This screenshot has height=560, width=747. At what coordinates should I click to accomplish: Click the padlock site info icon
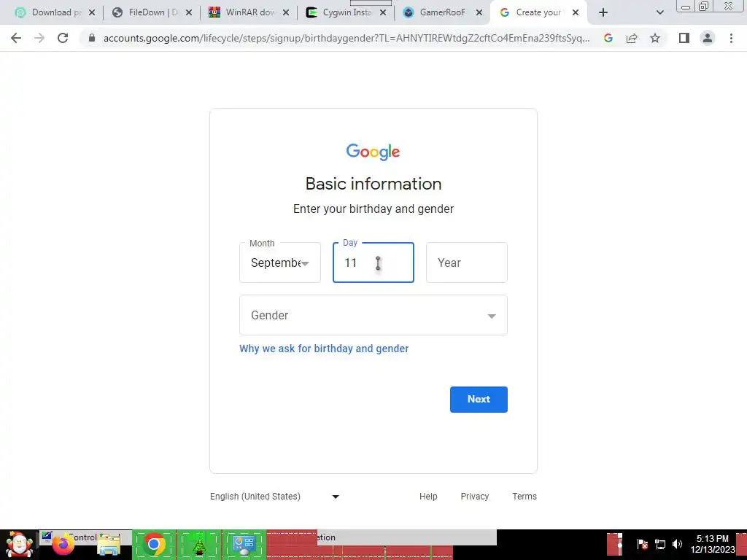click(92, 38)
